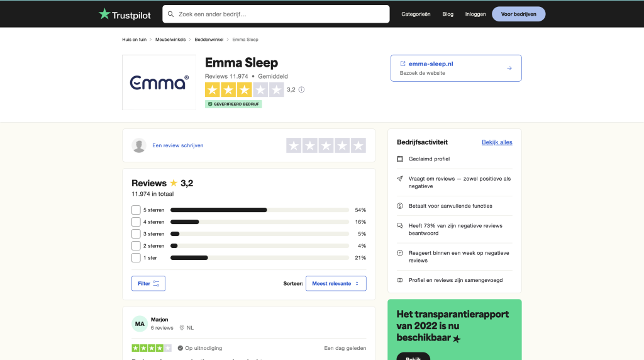Select the first star in the review rating
Image resolution: width=644 pixels, height=360 pixels.
294,145
